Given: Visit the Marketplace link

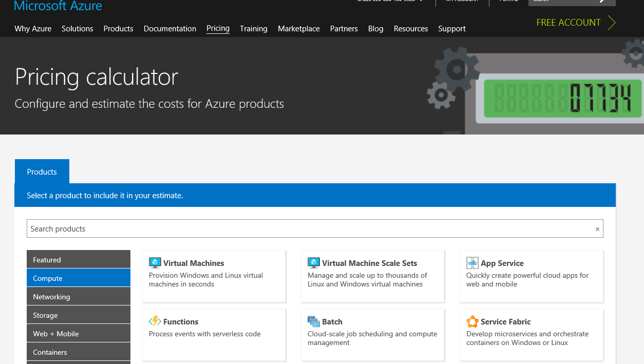Looking at the screenshot, I should [299, 29].
